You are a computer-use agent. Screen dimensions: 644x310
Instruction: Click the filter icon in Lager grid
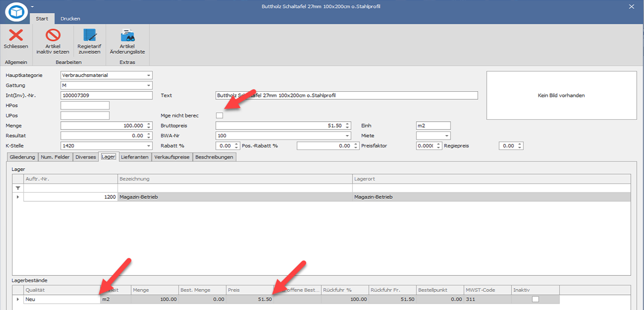[18, 188]
